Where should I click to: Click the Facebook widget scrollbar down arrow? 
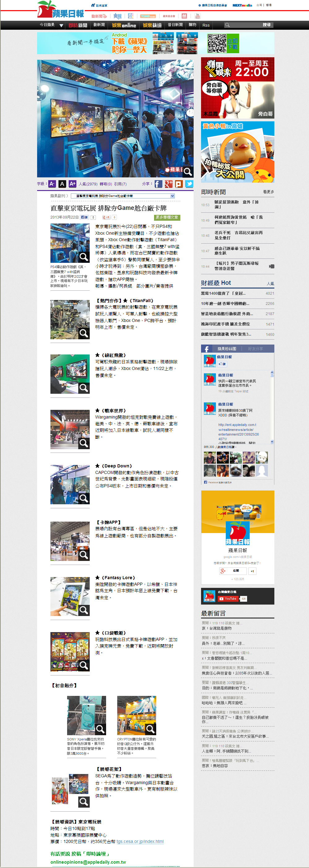click(x=272, y=442)
